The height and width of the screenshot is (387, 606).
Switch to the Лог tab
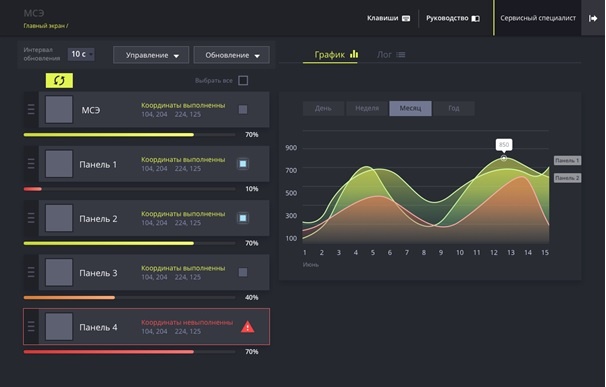[391, 55]
